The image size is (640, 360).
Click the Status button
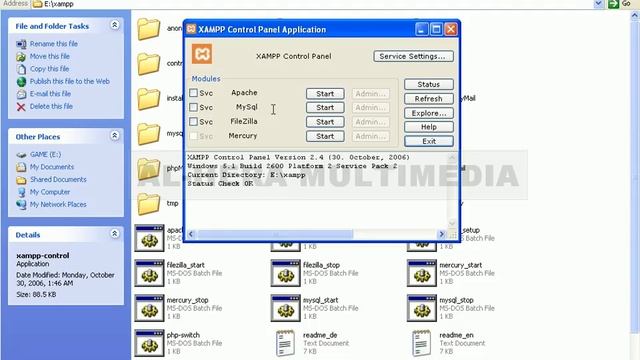coord(429,84)
